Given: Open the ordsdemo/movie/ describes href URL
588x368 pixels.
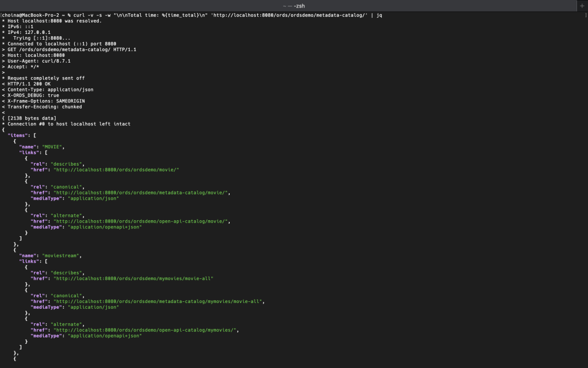Looking at the screenshot, I should tap(116, 170).
